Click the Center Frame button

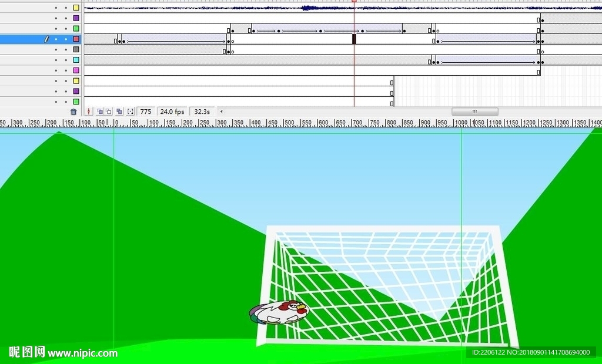pyautogui.click(x=89, y=112)
